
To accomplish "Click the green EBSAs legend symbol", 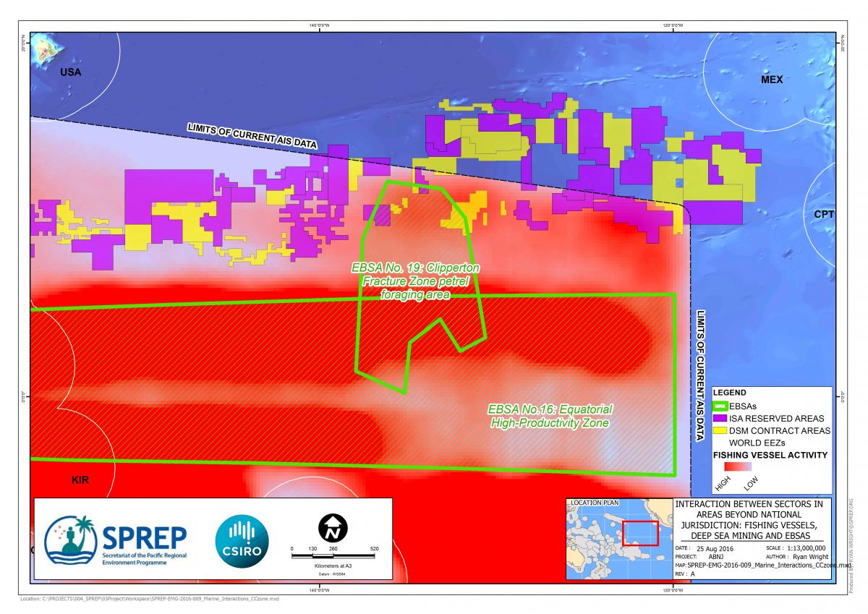I will (720, 406).
